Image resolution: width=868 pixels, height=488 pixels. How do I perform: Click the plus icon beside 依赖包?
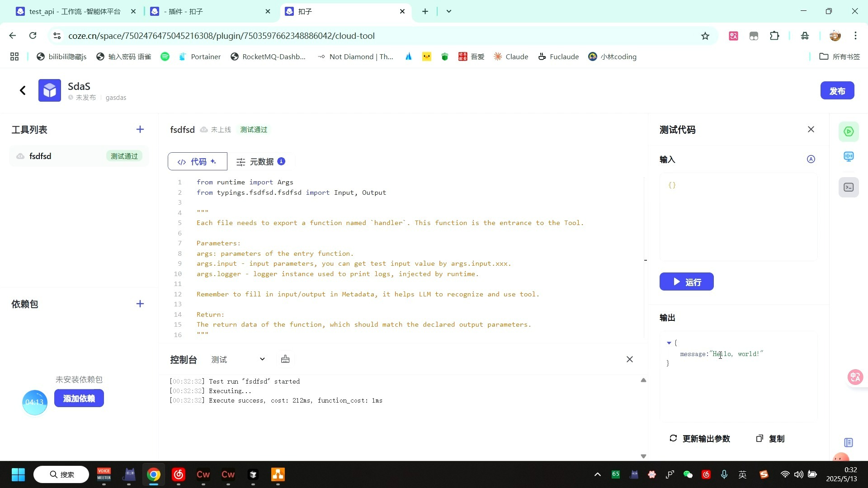(140, 304)
